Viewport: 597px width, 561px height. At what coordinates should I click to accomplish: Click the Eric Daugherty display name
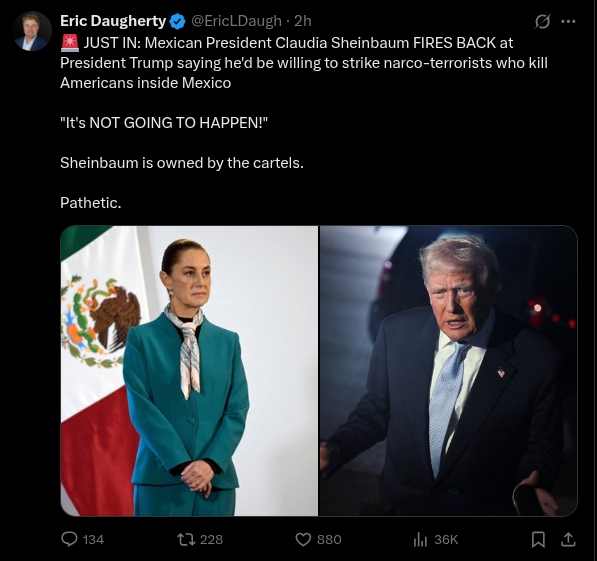tap(113, 21)
